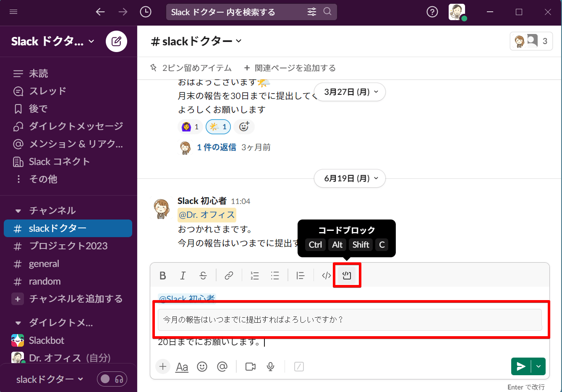Expand the #slackドクター channel header menu
This screenshot has height=392, width=562.
click(x=196, y=41)
